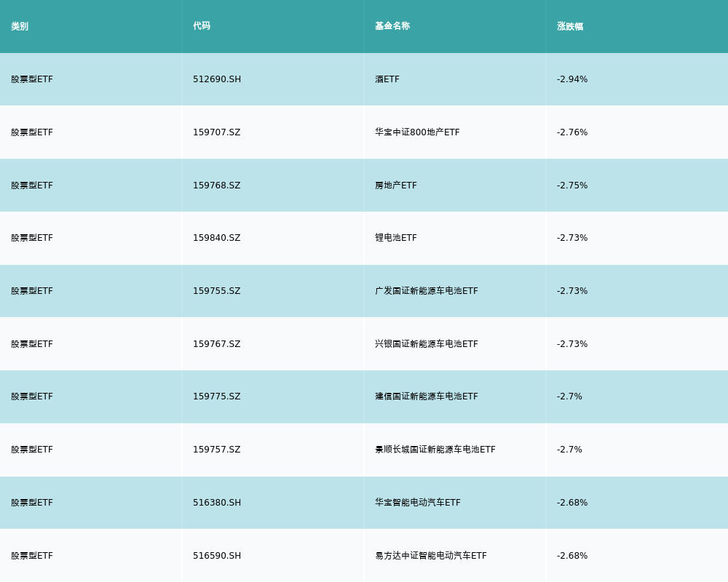
Task: Click the -2.73% value in 159755.SZ row
Action: [x=572, y=291]
